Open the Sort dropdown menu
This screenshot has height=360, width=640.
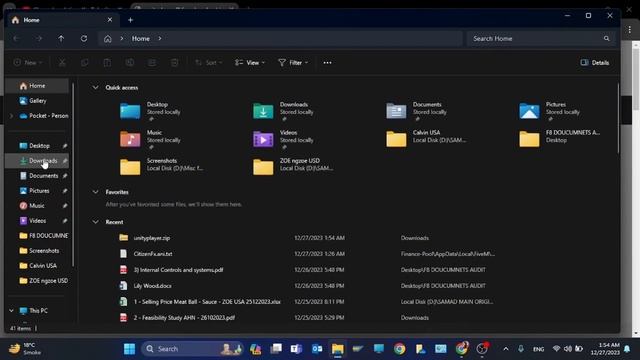209,62
